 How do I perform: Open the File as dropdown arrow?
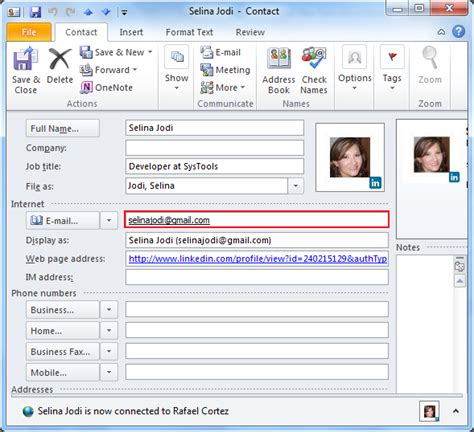tap(295, 186)
